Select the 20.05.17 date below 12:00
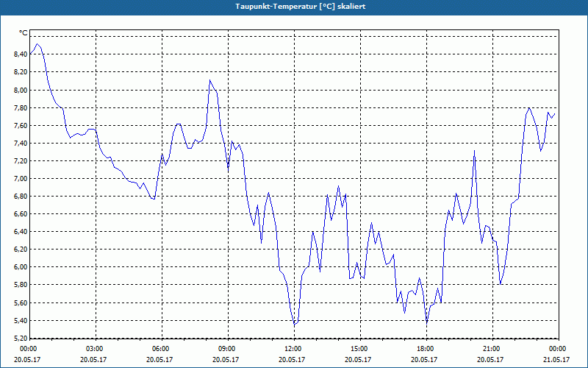Screen dimensions: 588x368 [292, 359]
